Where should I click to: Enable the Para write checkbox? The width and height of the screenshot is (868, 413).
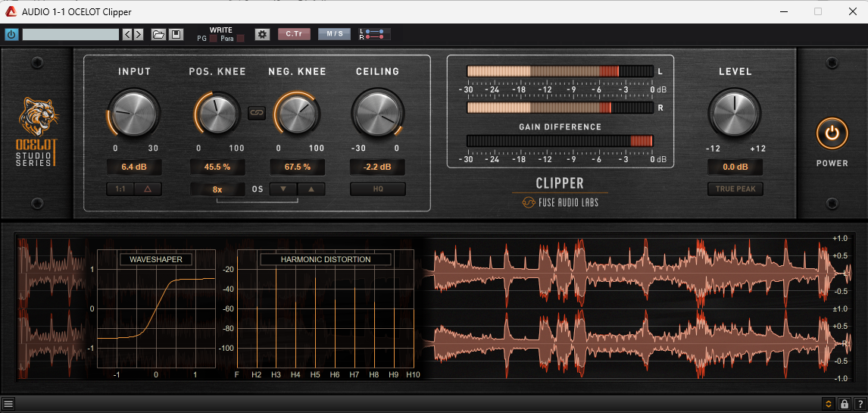pos(240,39)
